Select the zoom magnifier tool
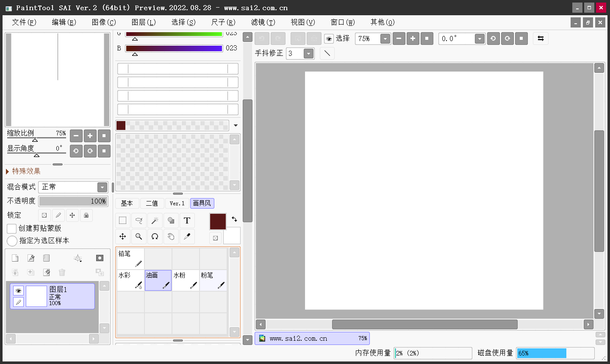Screen dimensions: 610x364 (139, 237)
